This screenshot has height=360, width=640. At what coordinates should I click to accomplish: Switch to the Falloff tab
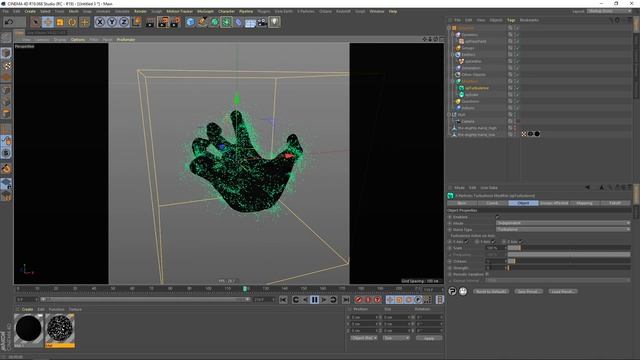[x=615, y=203]
